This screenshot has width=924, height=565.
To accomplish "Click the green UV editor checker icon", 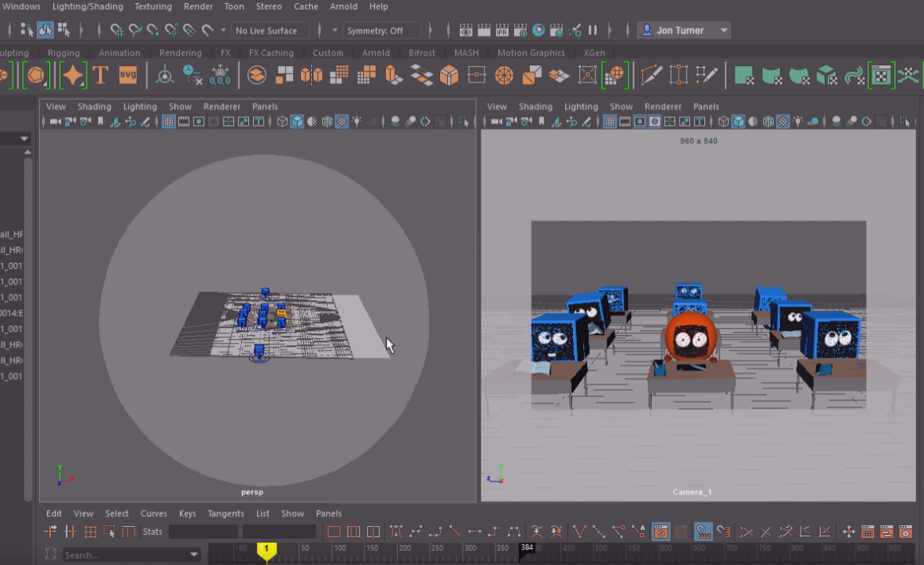I will pyautogui.click(x=881, y=76).
